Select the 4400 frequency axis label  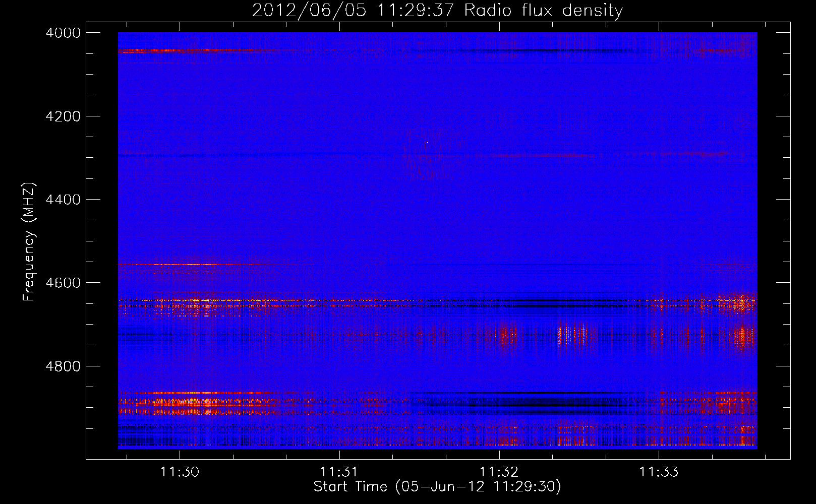63,200
